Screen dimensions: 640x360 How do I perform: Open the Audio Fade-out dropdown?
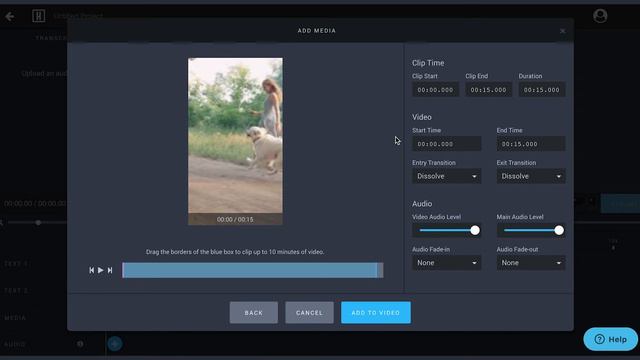(x=531, y=263)
